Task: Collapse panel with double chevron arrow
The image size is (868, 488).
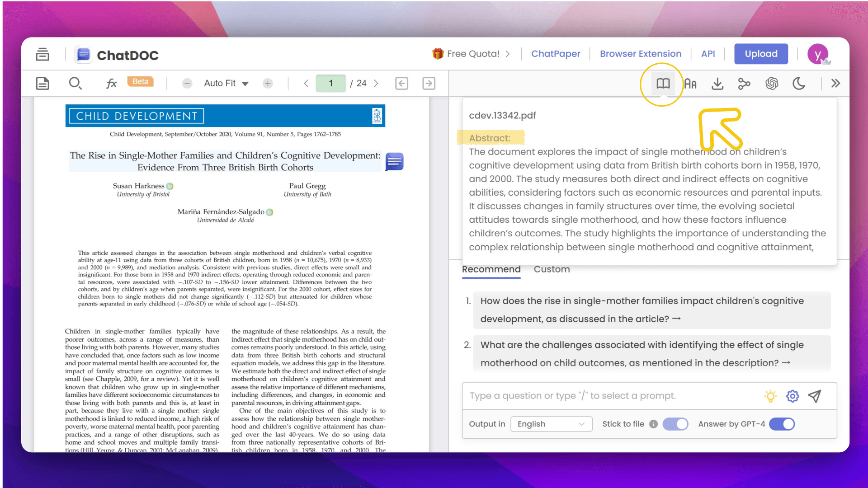Action: [x=835, y=84]
